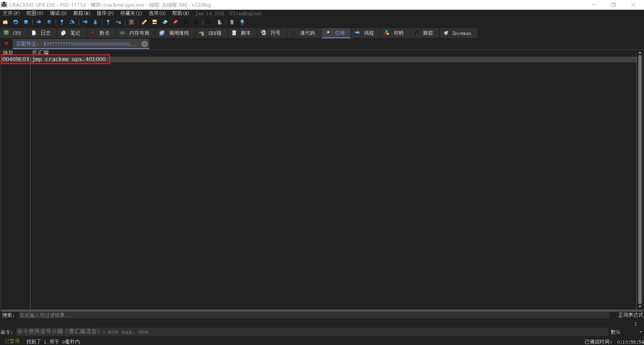Toggle the 正则表达式 regex option
The image size is (644, 345).
point(631,315)
